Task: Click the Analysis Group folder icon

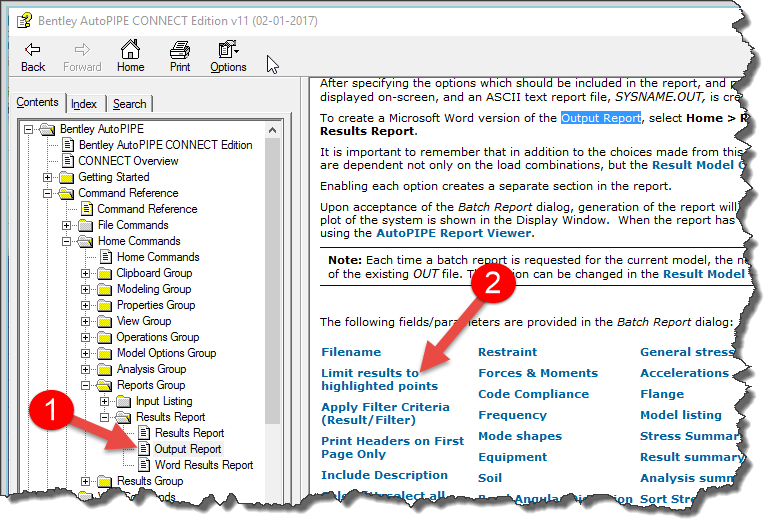Action: pos(104,369)
